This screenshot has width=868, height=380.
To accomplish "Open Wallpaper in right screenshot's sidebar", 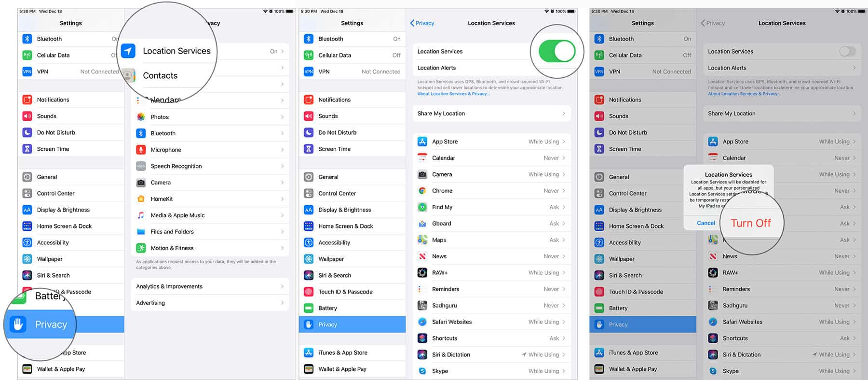I will coord(643,259).
